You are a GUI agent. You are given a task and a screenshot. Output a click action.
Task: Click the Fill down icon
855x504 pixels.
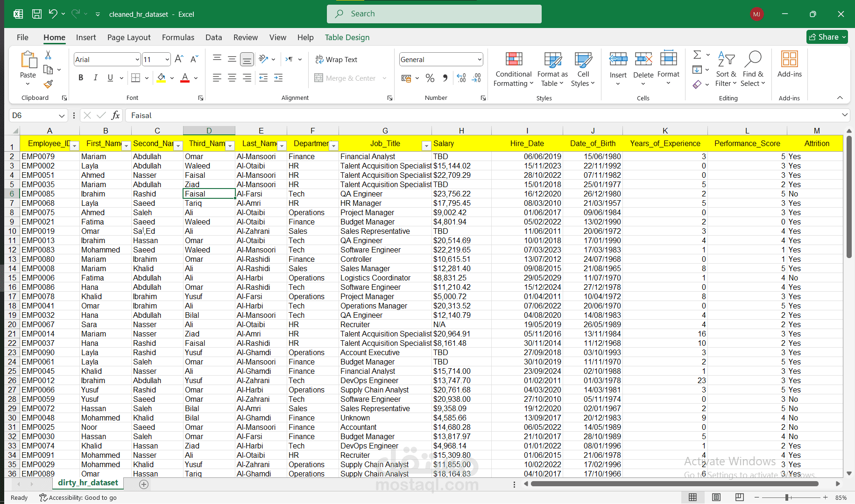pyautogui.click(x=697, y=70)
